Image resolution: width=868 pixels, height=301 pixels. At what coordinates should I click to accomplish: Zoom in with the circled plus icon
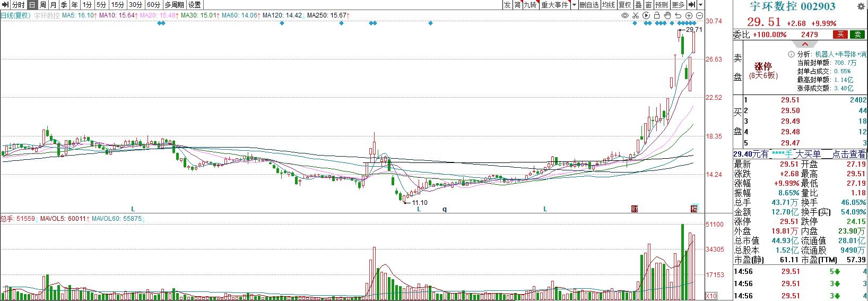[x=689, y=15]
